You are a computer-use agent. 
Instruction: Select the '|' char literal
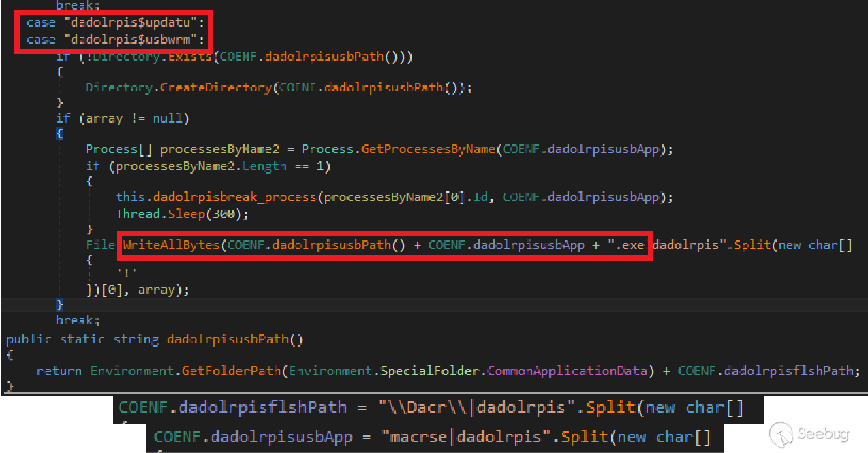127,274
